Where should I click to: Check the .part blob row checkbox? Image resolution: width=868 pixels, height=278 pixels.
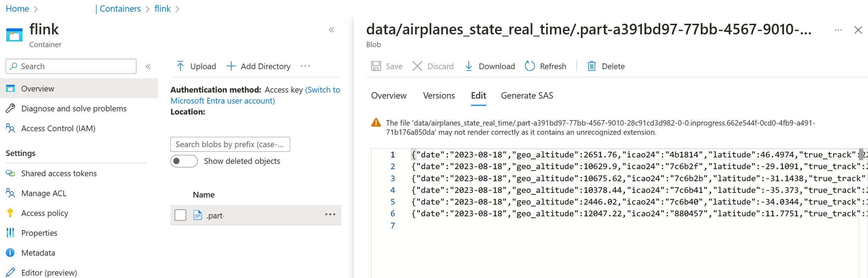pos(180,215)
